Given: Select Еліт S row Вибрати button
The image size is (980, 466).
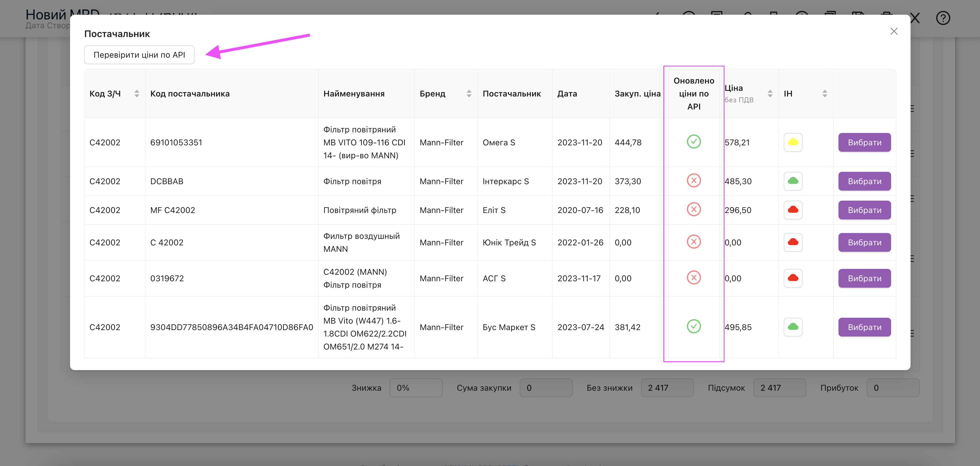Looking at the screenshot, I should (x=864, y=210).
